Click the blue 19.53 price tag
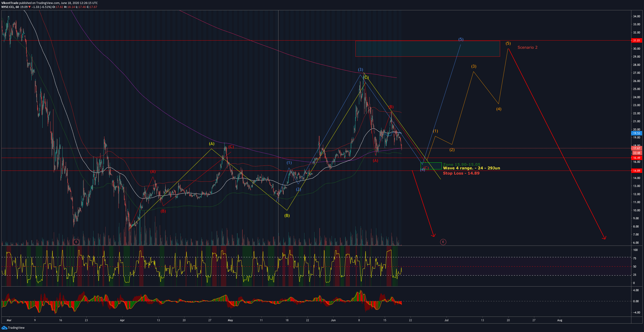This screenshot has height=332, width=644. click(x=637, y=133)
